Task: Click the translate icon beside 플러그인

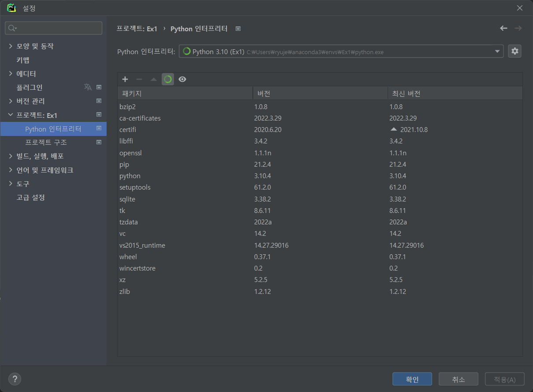Action: [88, 87]
